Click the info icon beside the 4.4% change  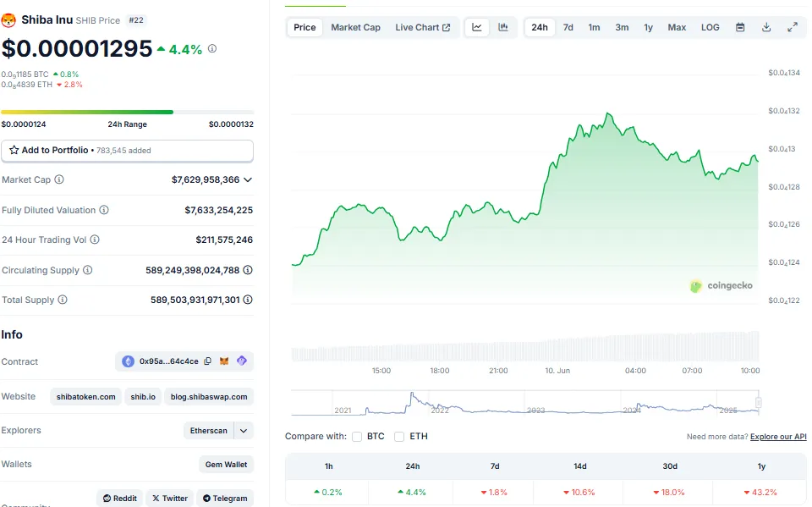(212, 48)
